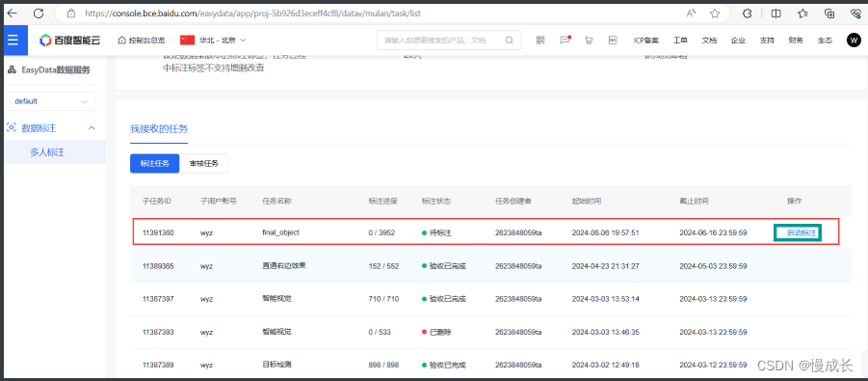This screenshot has height=381, width=868.
Task: Click progress value 152 / 552
Action: click(383, 265)
